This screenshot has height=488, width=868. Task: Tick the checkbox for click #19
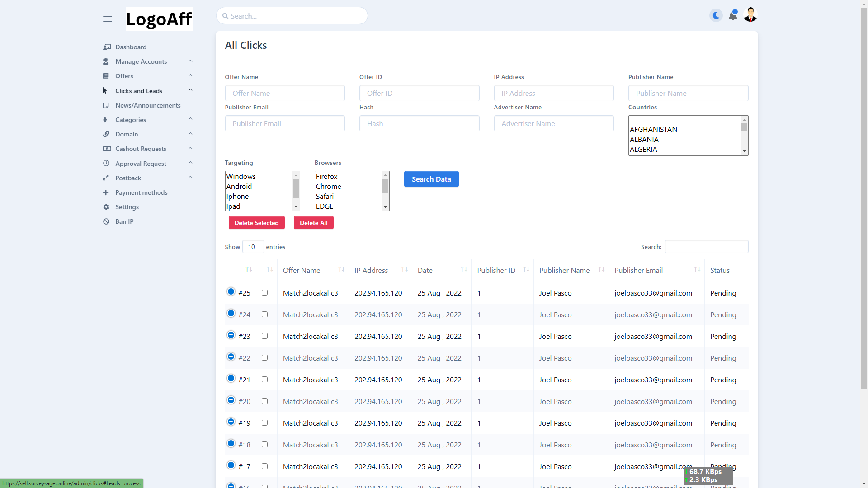coord(265,423)
